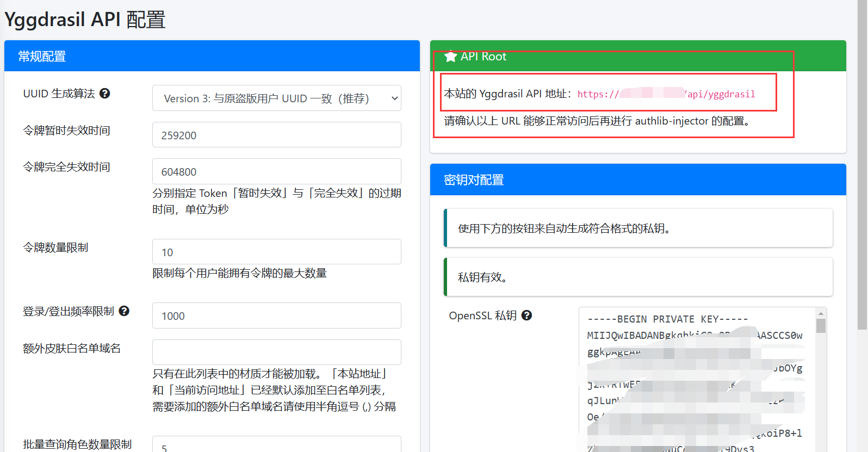Click the 私钥有效 status notice

point(638,277)
